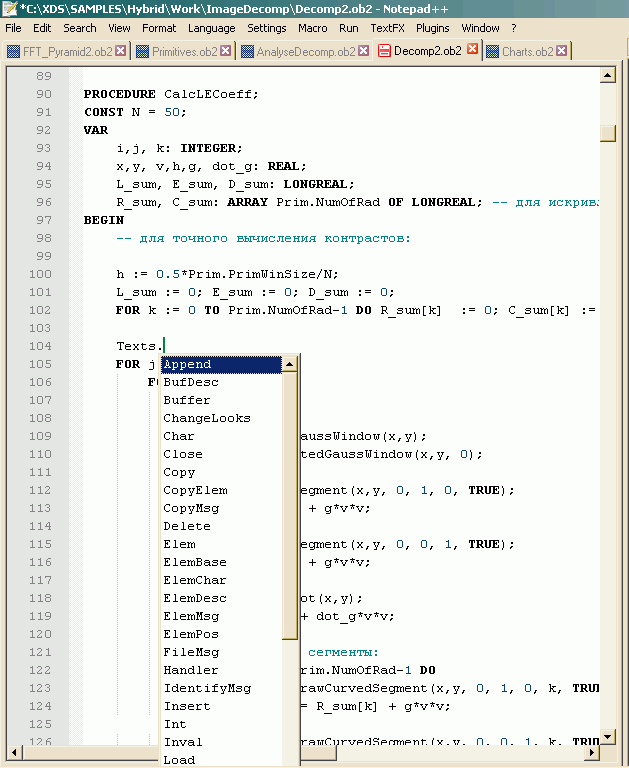Close the AnalyseDecomp.ob2 tab
This screenshot has height=768, width=629.
coord(364,51)
